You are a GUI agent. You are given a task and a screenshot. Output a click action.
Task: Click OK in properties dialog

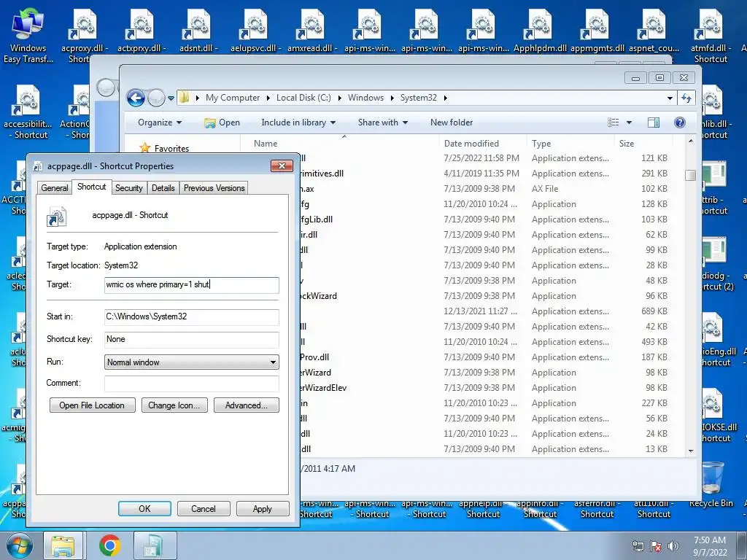click(x=144, y=508)
